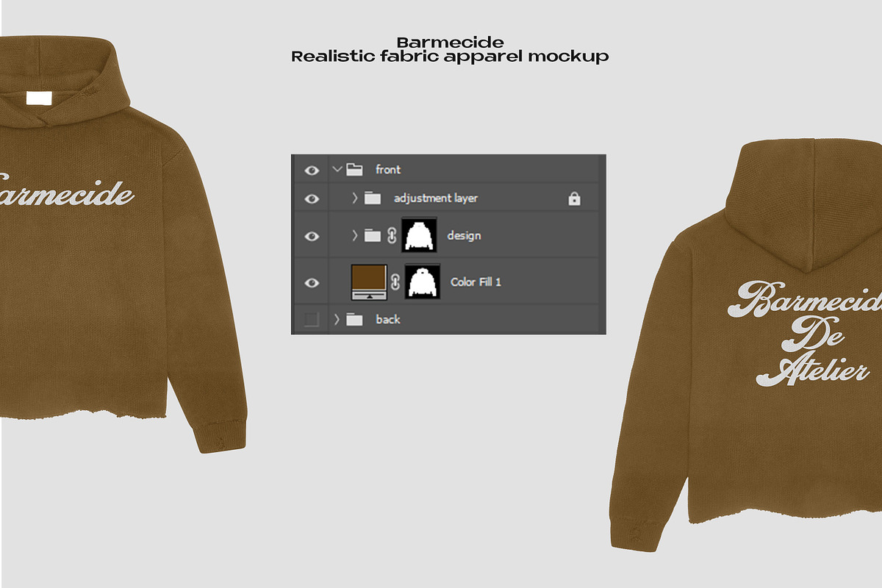The image size is (882, 588).
Task: Collapse the front group chevron
Action: [x=337, y=170]
